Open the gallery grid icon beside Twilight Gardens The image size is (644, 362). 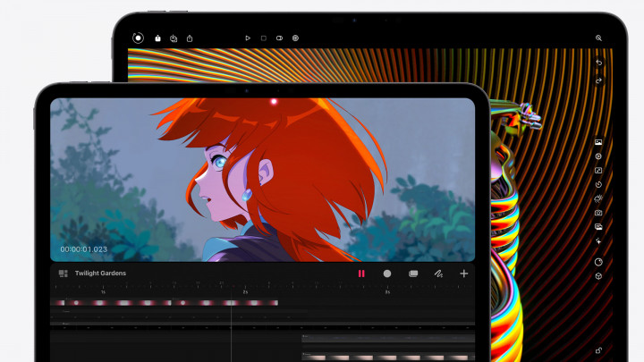(x=63, y=274)
